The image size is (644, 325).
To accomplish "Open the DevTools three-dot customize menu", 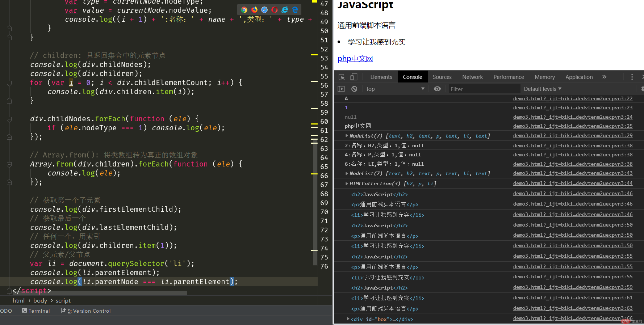I will coord(632,77).
